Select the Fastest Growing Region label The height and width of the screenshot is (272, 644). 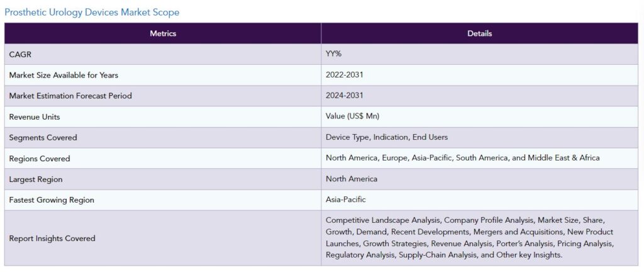(52, 200)
